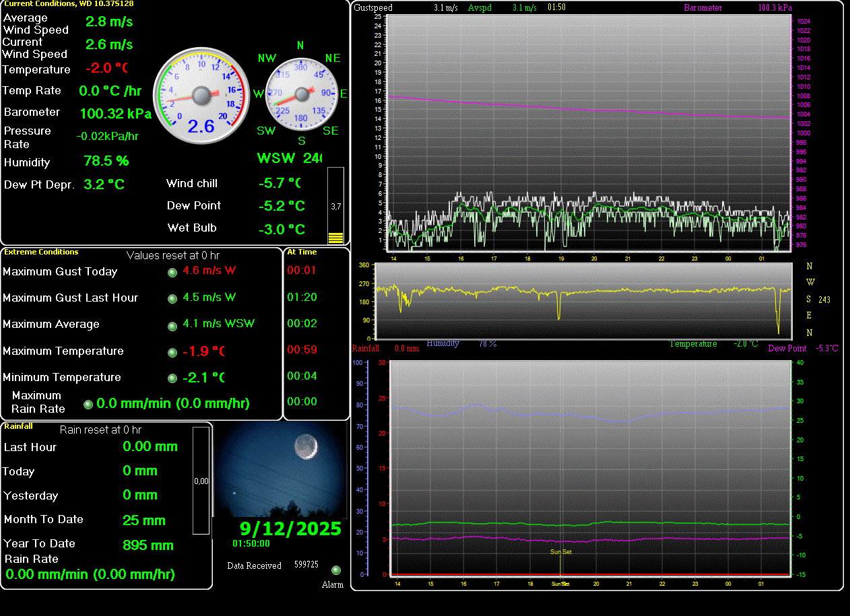Open the moon webcam image thumbnail
The width and height of the screenshot is (850, 616).
pos(280,469)
